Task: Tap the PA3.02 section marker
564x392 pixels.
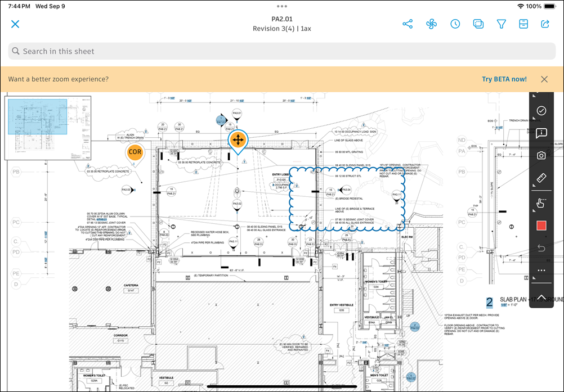Action: tap(236, 205)
